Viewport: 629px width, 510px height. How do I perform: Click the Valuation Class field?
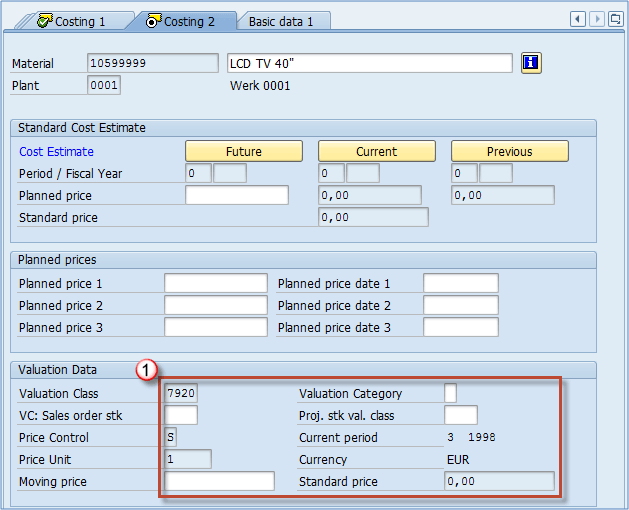point(181,393)
